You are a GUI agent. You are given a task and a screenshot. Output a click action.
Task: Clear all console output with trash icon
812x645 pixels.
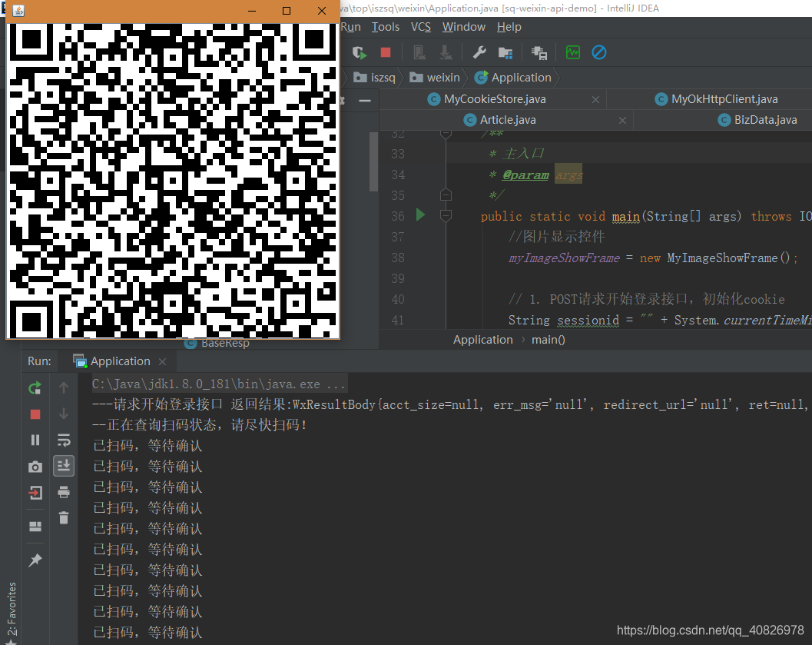64,517
